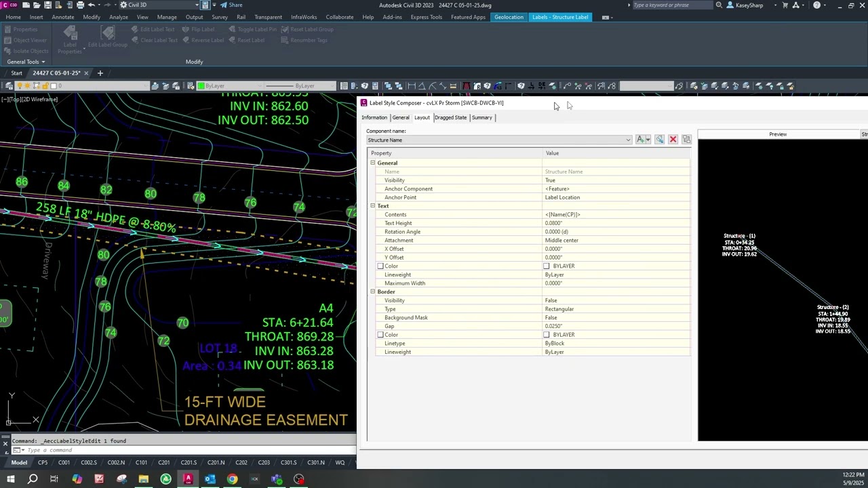Delete component with the red X icon
Viewport: 868px width, 488px height.
pos(673,140)
